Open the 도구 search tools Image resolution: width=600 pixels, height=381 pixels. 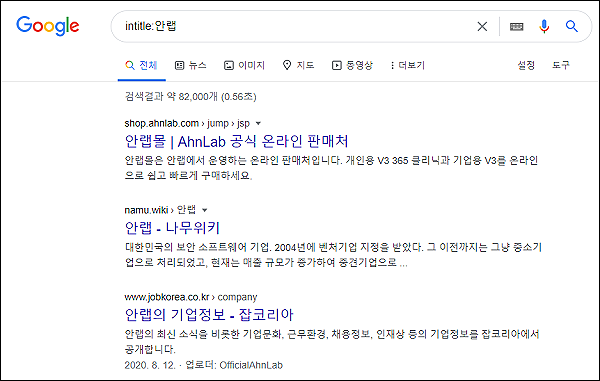click(561, 65)
